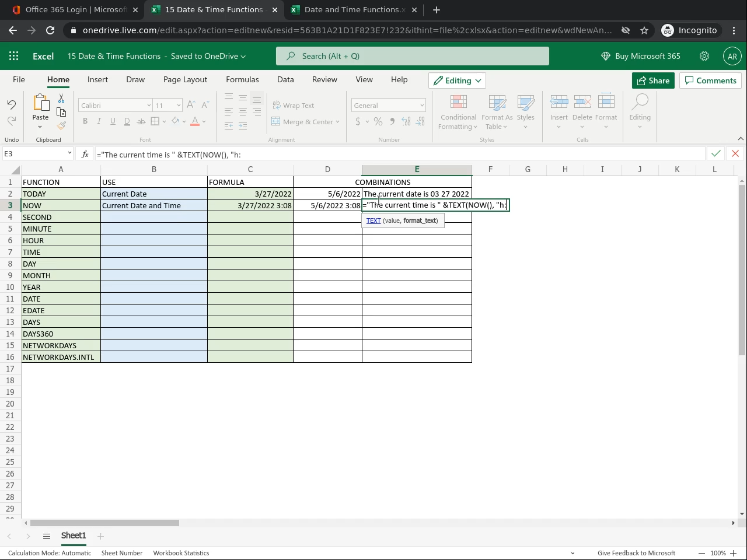Click the Search box in header
Screen dimensions: 747x560
pyautogui.click(x=412, y=56)
